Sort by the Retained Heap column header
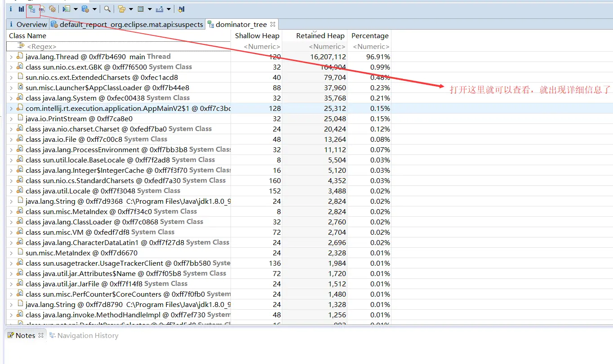 [x=315, y=36]
